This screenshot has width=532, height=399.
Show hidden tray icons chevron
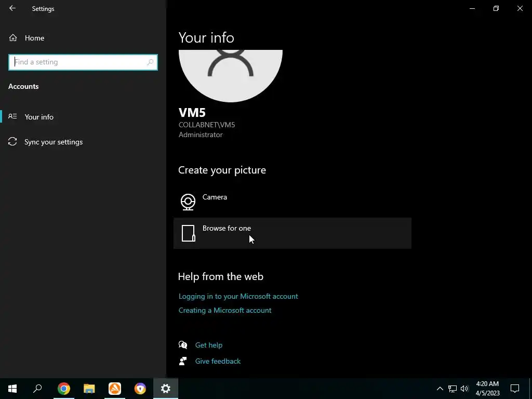[440, 389]
